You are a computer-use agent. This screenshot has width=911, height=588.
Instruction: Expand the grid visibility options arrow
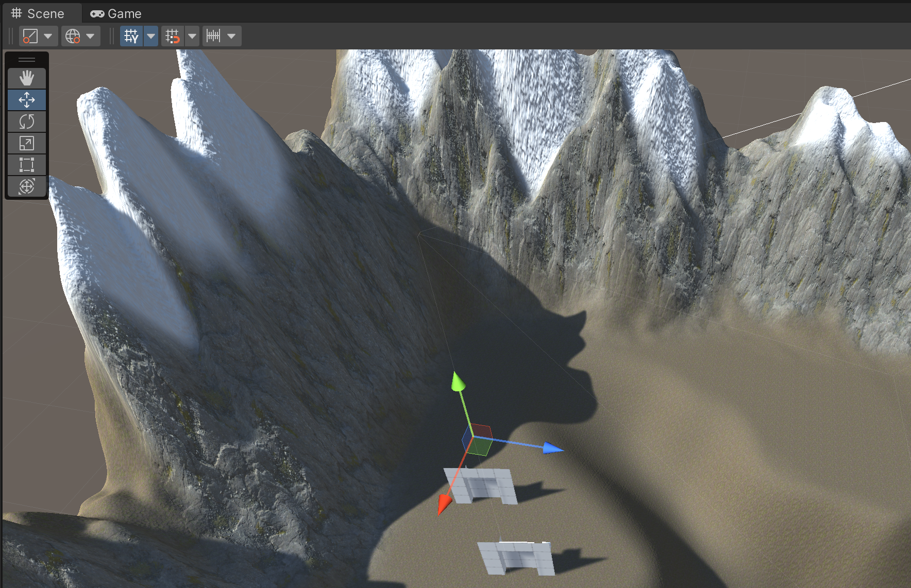pyautogui.click(x=151, y=36)
